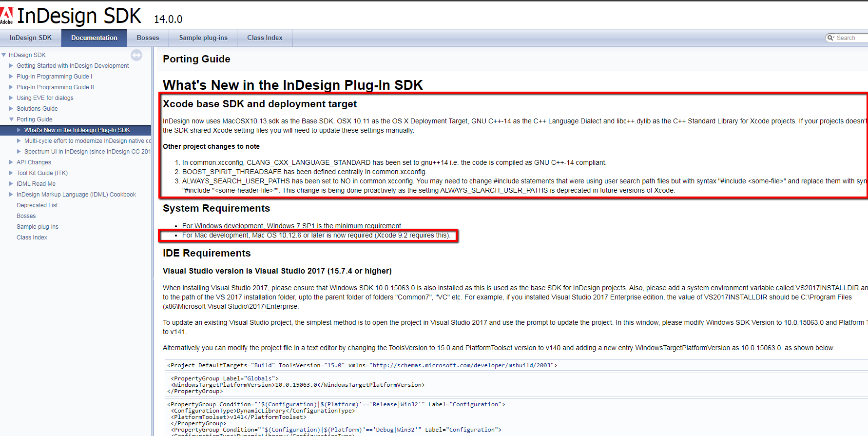
Task: Click the sidebar sync arrow icon
Action: tap(136, 55)
